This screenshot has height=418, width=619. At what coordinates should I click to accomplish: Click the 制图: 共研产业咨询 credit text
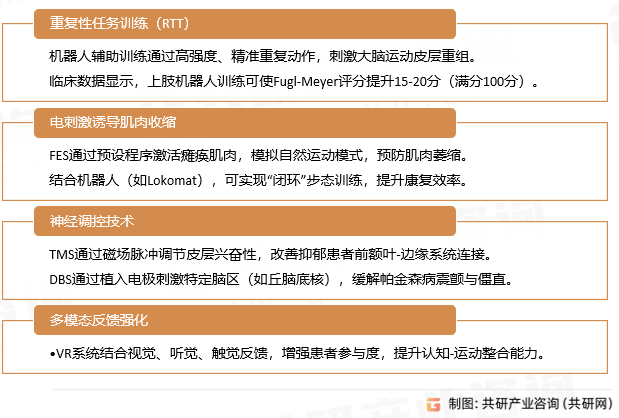pyautogui.click(x=531, y=404)
